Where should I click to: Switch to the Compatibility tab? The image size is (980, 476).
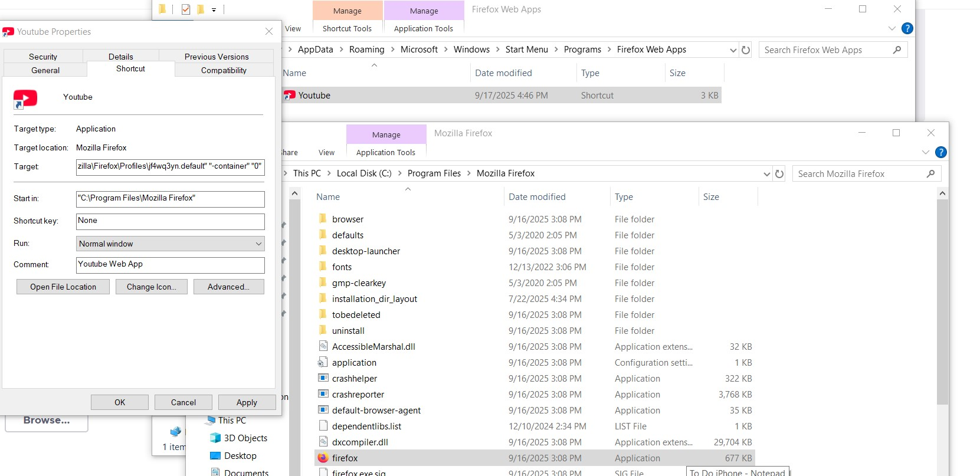click(224, 70)
